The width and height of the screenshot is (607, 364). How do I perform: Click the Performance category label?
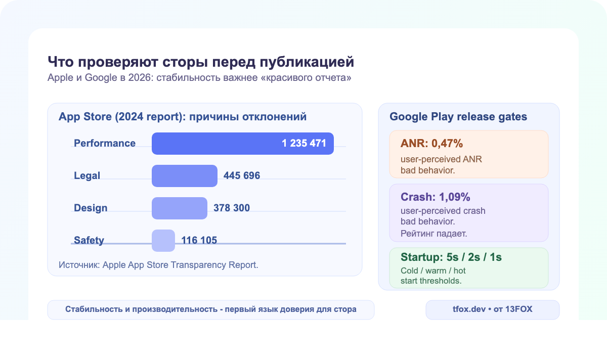(x=105, y=143)
